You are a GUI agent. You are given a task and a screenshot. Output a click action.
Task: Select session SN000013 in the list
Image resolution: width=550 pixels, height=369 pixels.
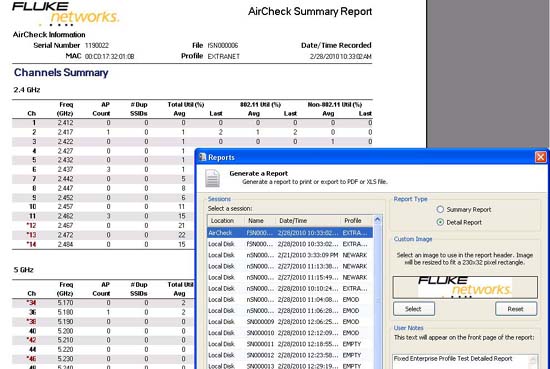point(290,366)
